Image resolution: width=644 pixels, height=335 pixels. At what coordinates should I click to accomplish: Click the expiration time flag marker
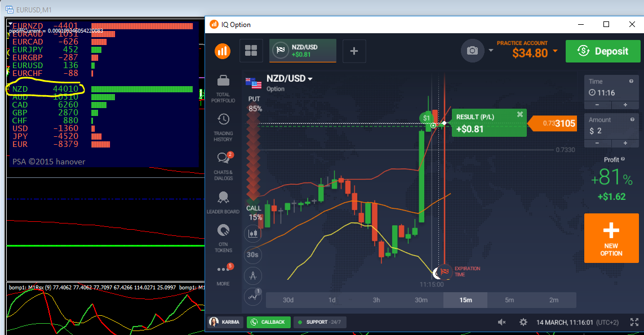point(445,271)
